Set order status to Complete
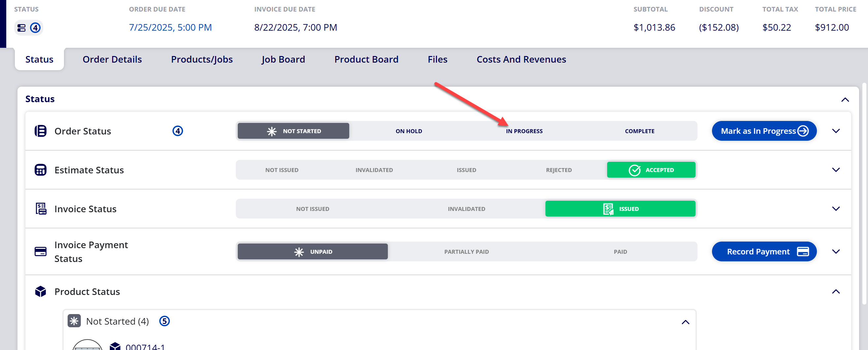This screenshot has height=350, width=868. [639, 131]
